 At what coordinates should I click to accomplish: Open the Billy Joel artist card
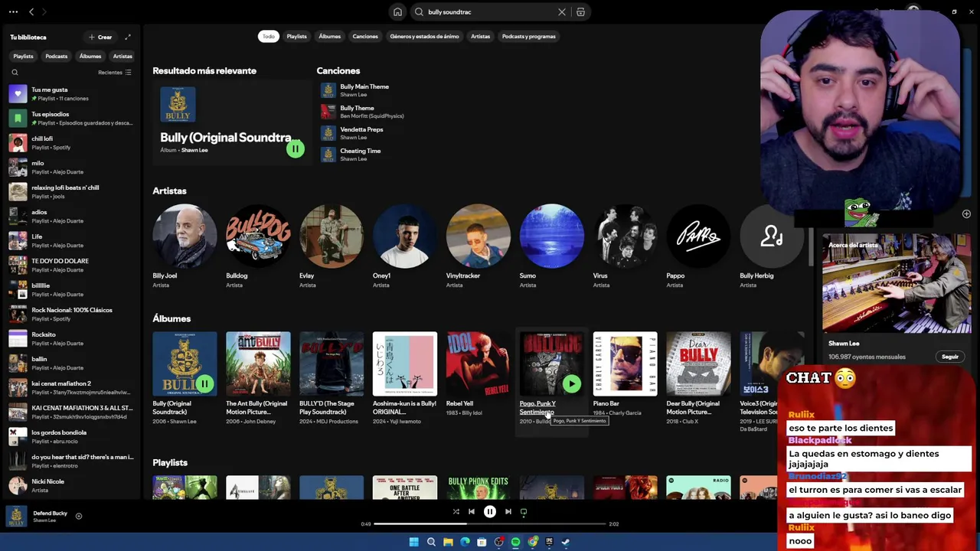click(185, 246)
